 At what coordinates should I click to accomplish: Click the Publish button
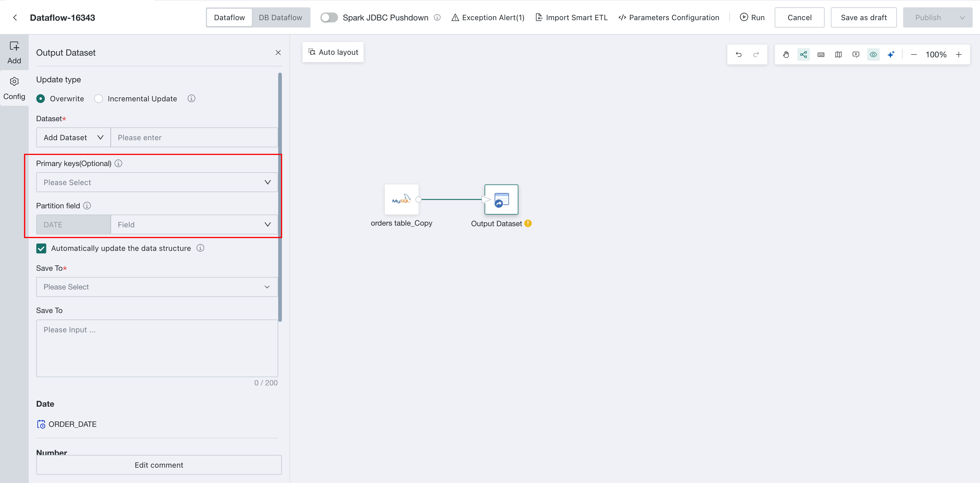coord(928,18)
